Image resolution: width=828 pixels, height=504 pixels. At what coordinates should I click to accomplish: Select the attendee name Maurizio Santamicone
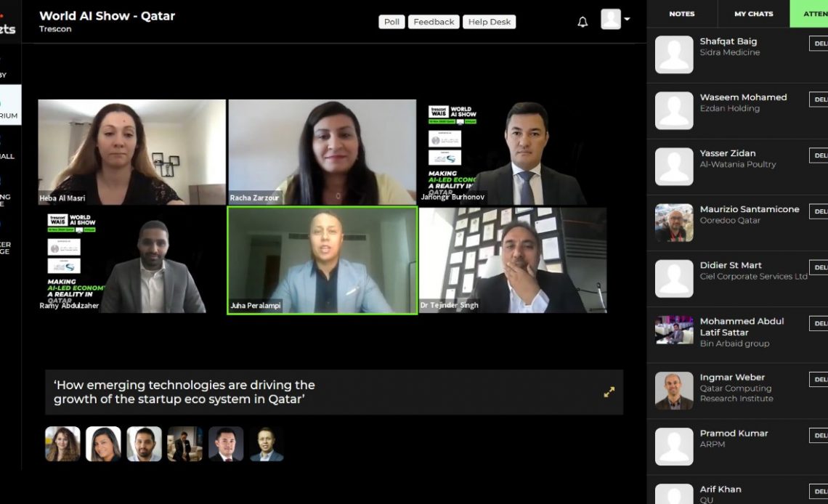tap(750, 209)
